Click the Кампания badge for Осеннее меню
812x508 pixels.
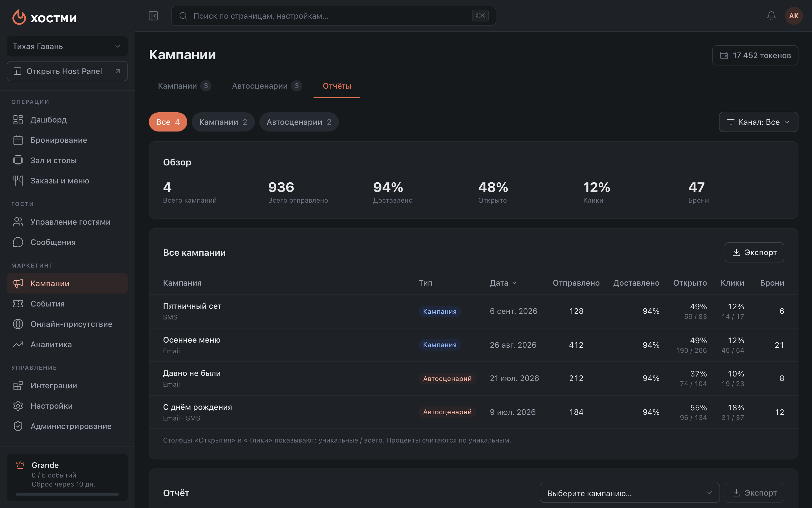pos(440,345)
